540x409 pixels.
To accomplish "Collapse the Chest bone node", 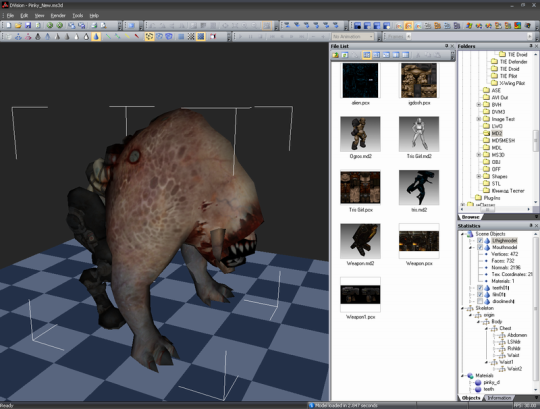I will tap(487, 328).
